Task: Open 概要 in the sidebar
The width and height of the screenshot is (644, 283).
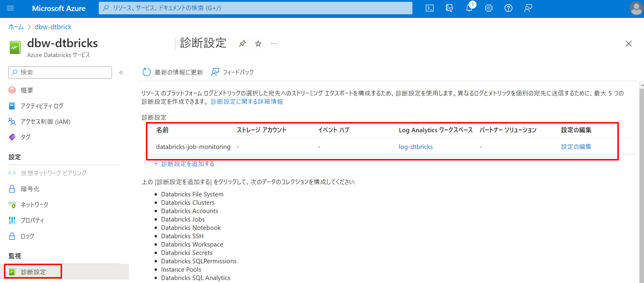Action: click(27, 90)
